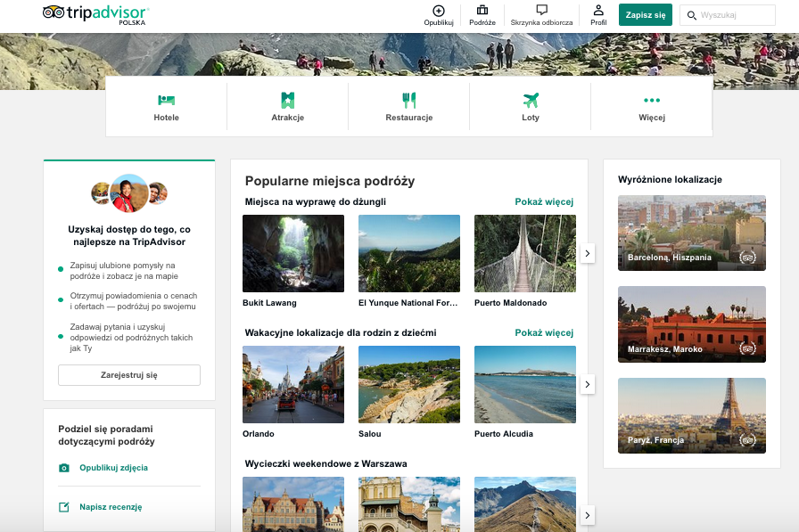This screenshot has width=799, height=532.
Task: Click the Zarejestruj się button
Action: 129,375
